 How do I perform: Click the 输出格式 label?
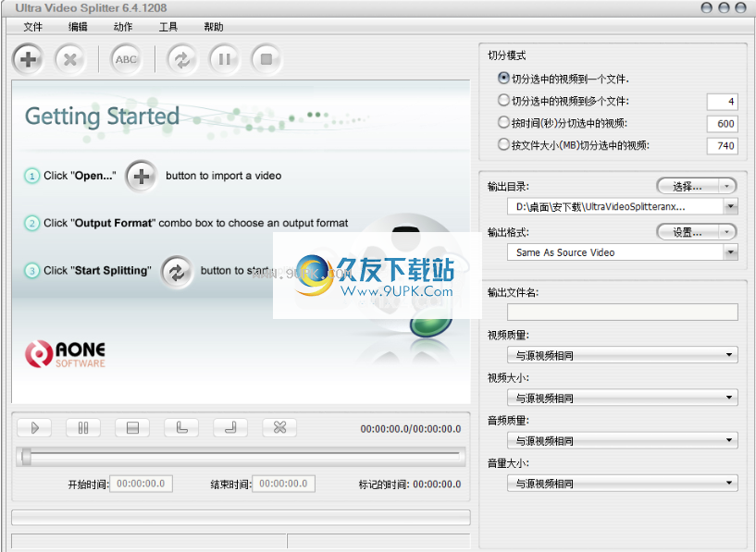(x=508, y=233)
